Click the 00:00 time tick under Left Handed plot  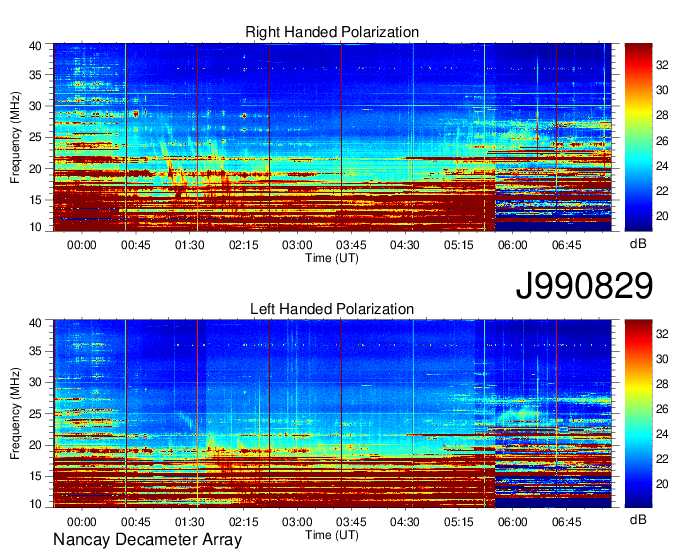click(82, 522)
